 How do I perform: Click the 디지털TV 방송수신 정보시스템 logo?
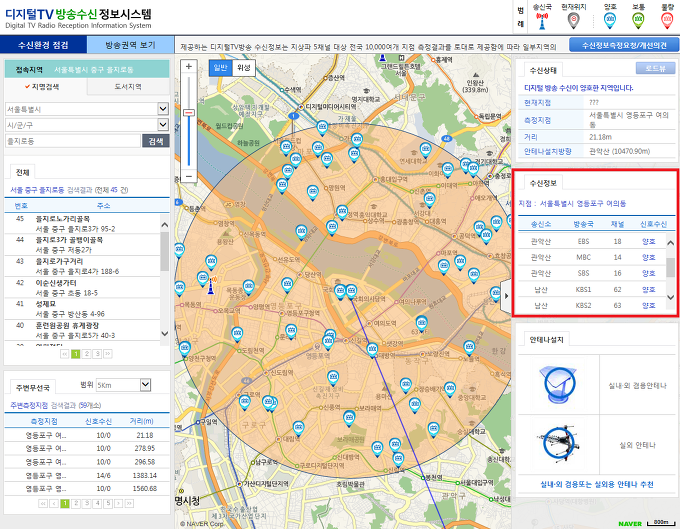[x=78, y=18]
